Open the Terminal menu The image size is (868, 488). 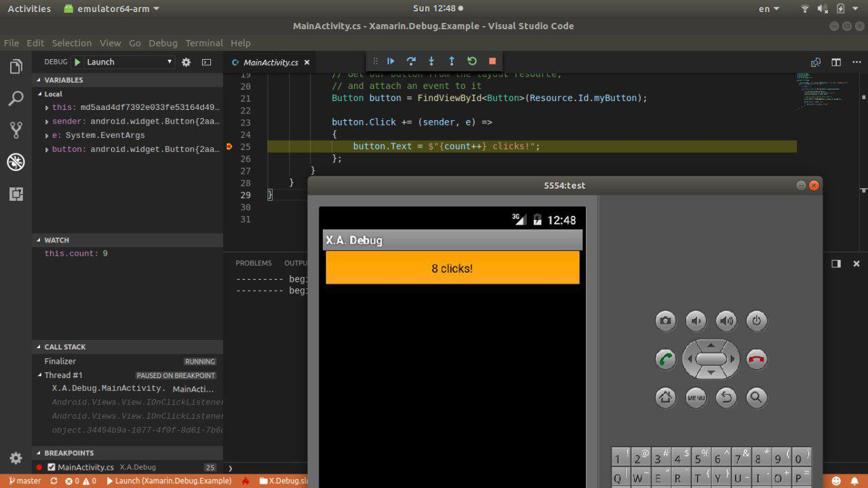(204, 43)
